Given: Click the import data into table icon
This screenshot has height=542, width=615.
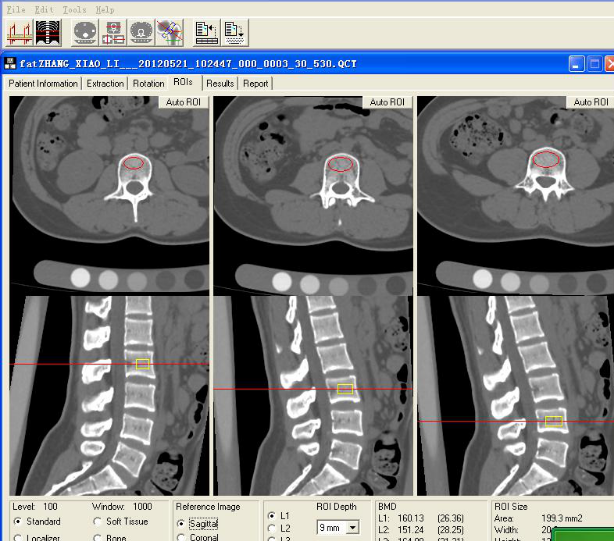Looking at the screenshot, I should click(206, 33).
